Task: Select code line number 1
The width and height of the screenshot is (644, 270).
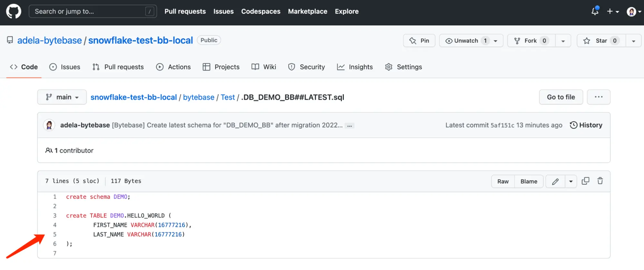Action: [x=55, y=197]
